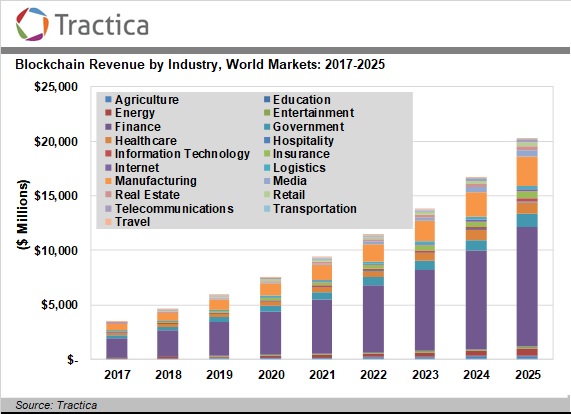This screenshot has height=414, width=571.
Task: Click the Government legend teal square
Action: [267, 126]
